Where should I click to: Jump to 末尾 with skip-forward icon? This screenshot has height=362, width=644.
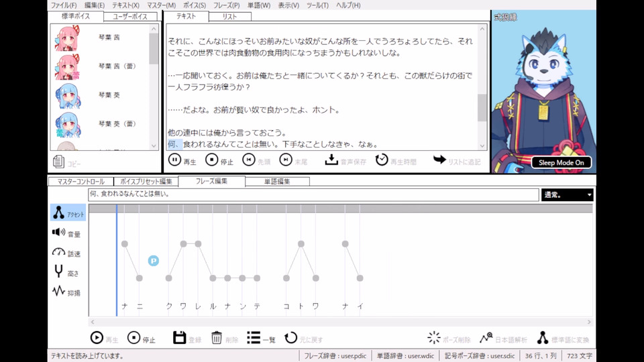coord(286,160)
